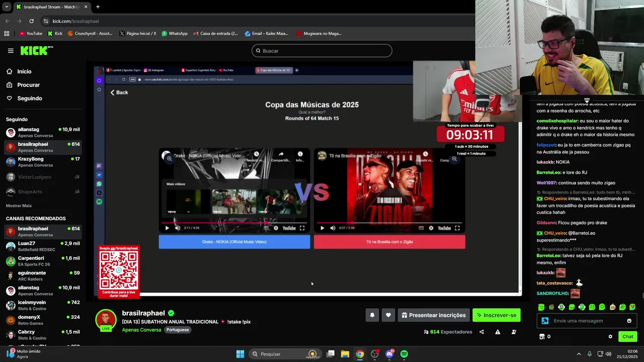Viewport: 644px width, 362px height.
Task: Click Presentear inscrições button
Action: (x=434, y=315)
